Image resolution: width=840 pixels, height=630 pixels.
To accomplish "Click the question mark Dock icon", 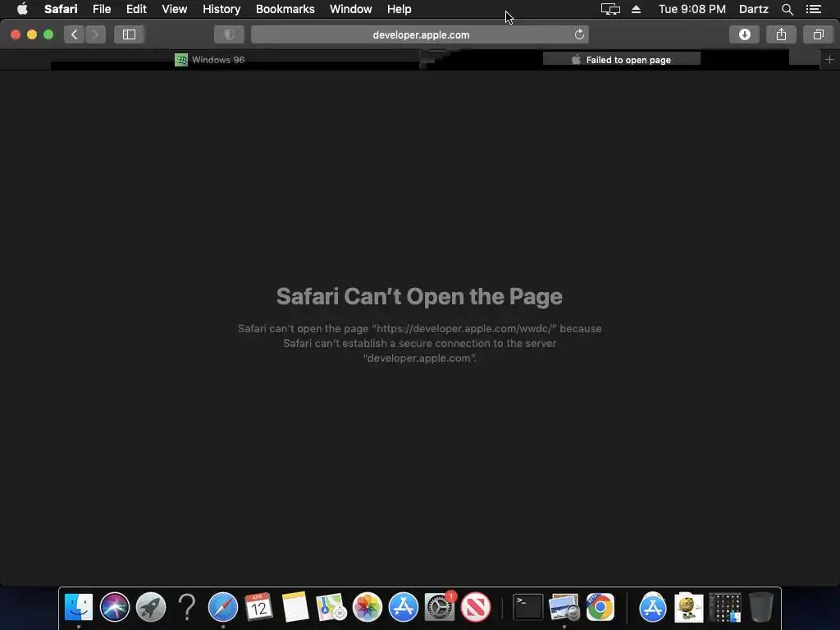I will (x=186, y=607).
